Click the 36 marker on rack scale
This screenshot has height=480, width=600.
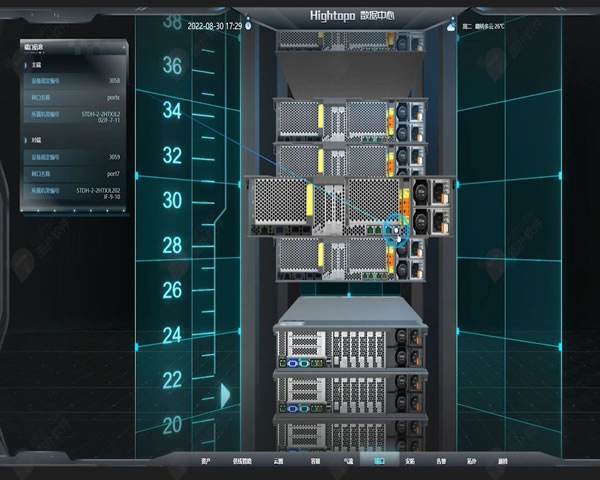coord(172,66)
